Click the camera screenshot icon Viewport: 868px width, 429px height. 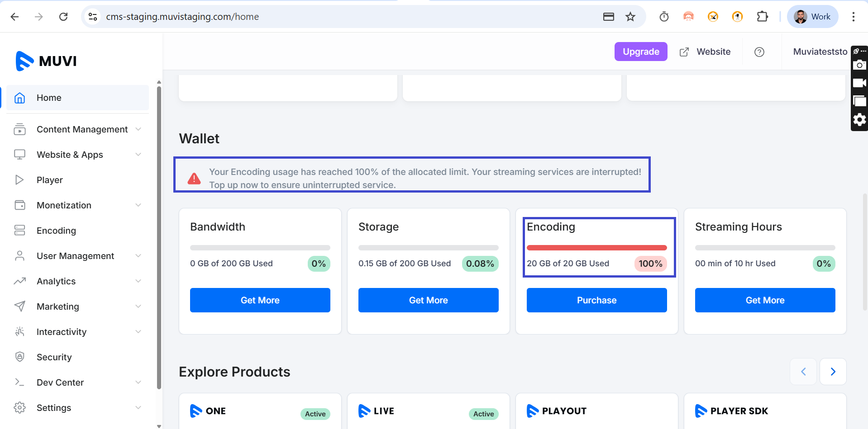click(x=859, y=65)
